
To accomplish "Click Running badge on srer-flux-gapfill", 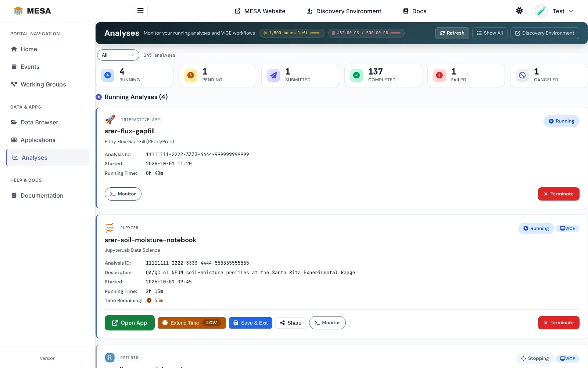I will [562, 121].
